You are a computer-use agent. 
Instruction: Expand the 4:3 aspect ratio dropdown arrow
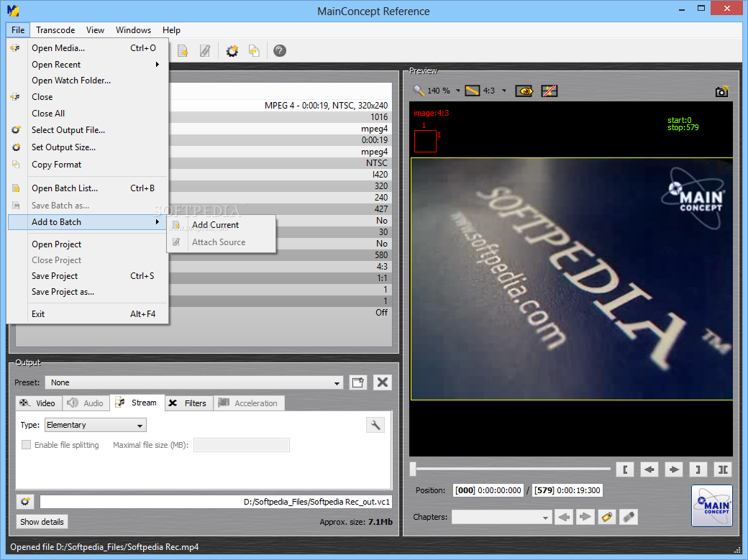pos(503,91)
